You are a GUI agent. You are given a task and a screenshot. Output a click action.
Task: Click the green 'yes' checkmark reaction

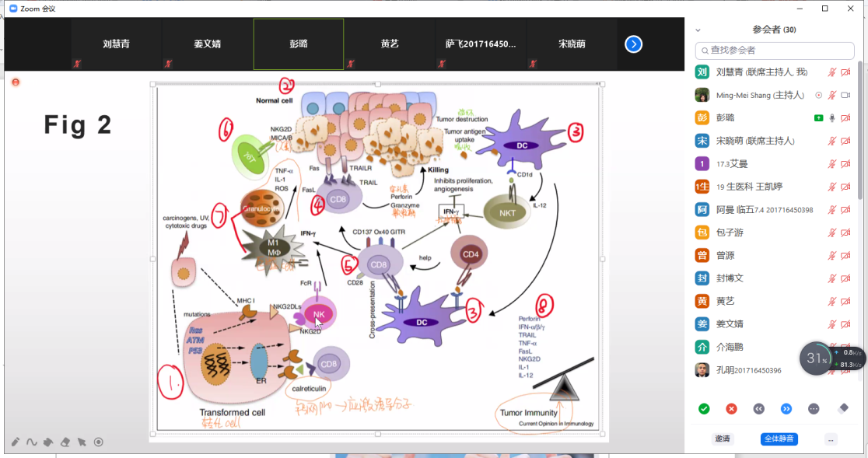pos(704,409)
